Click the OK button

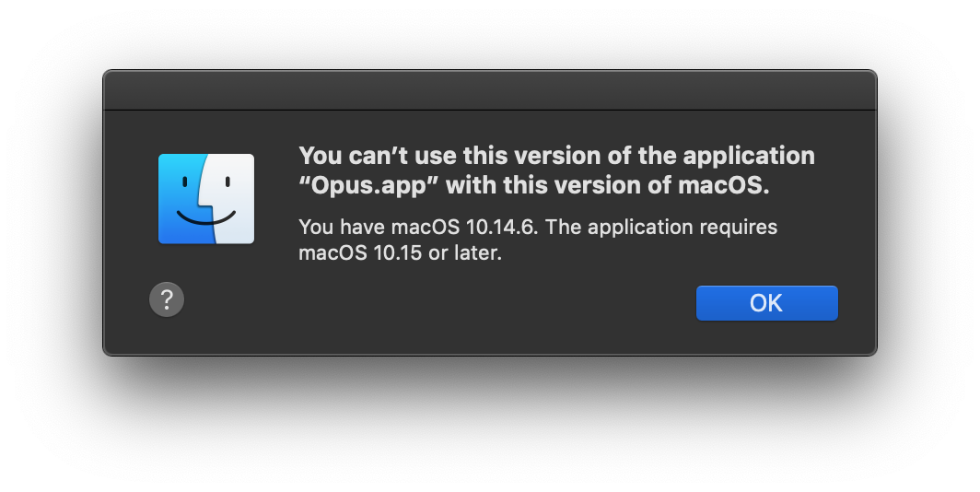[x=767, y=303]
